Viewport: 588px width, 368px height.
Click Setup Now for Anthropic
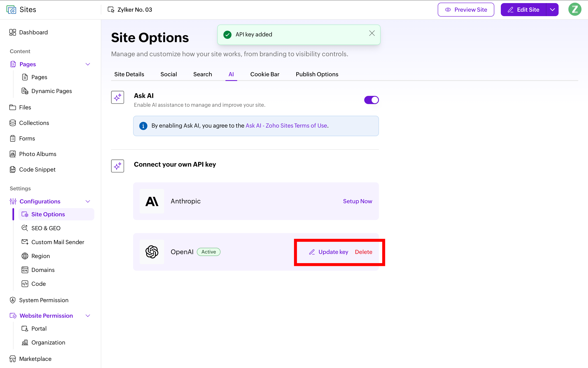(357, 201)
